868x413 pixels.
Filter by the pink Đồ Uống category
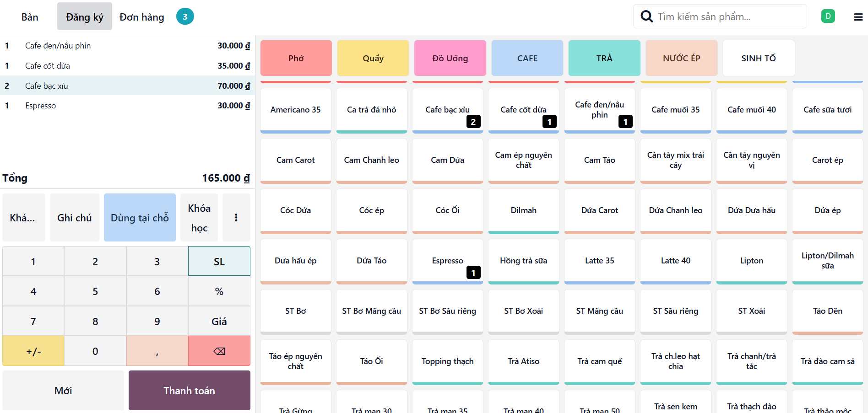pyautogui.click(x=450, y=58)
